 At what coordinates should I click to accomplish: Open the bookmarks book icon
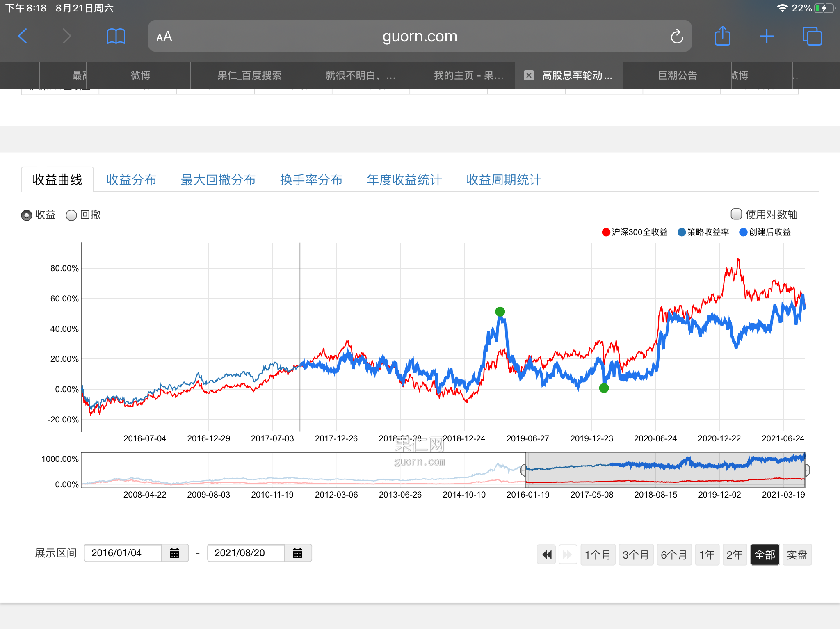click(116, 36)
